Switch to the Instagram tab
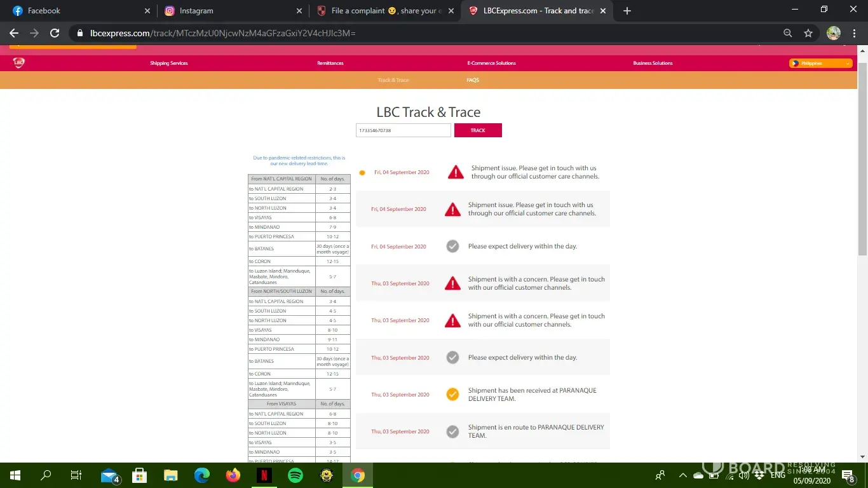868x488 pixels. [232, 11]
